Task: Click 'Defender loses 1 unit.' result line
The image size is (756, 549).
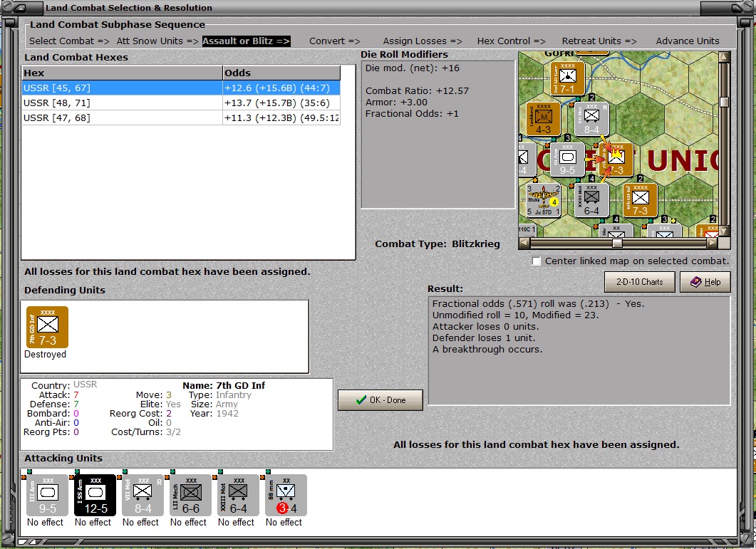Action: 484,338
